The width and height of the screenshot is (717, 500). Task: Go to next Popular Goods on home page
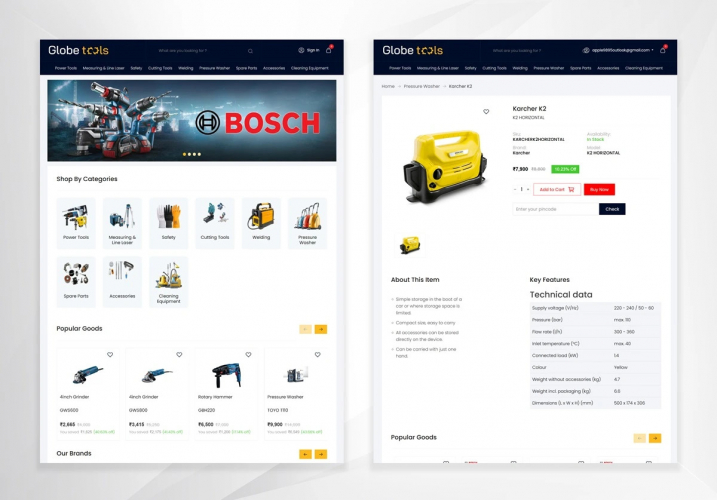[321, 329]
